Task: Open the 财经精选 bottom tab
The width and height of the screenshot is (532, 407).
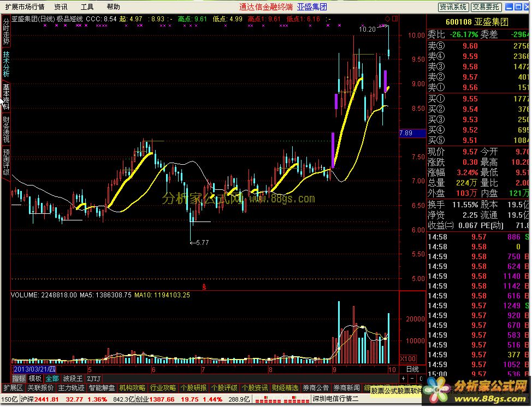Action: (285, 388)
